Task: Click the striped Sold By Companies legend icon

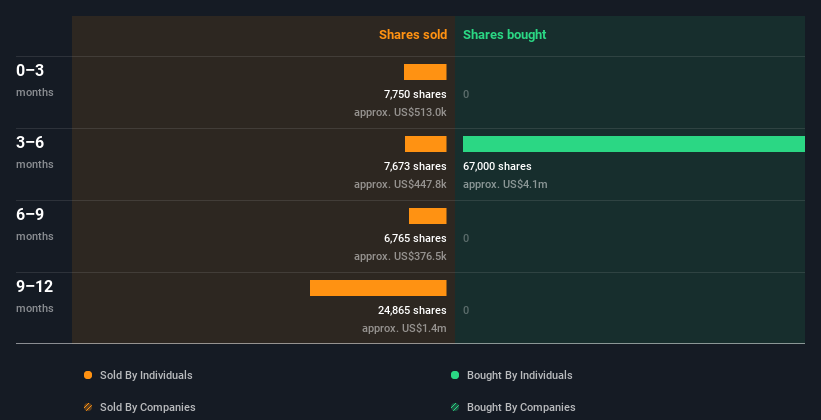Action: click(x=88, y=407)
